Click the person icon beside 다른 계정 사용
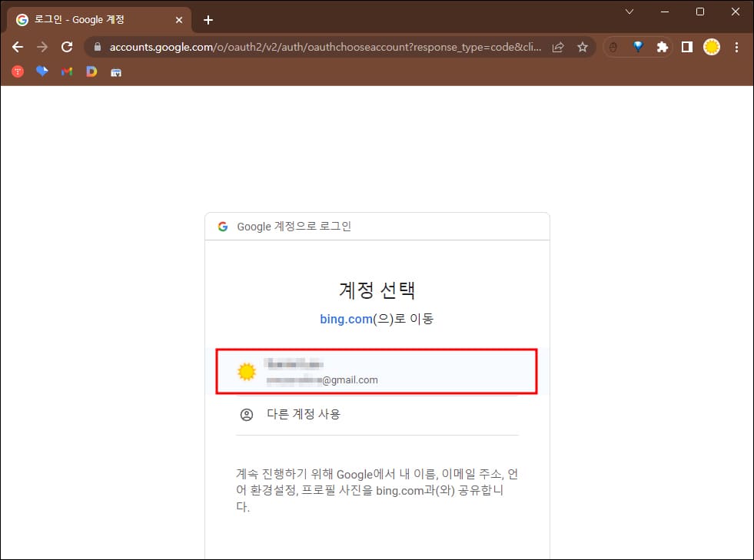The height and width of the screenshot is (560, 754). (247, 414)
